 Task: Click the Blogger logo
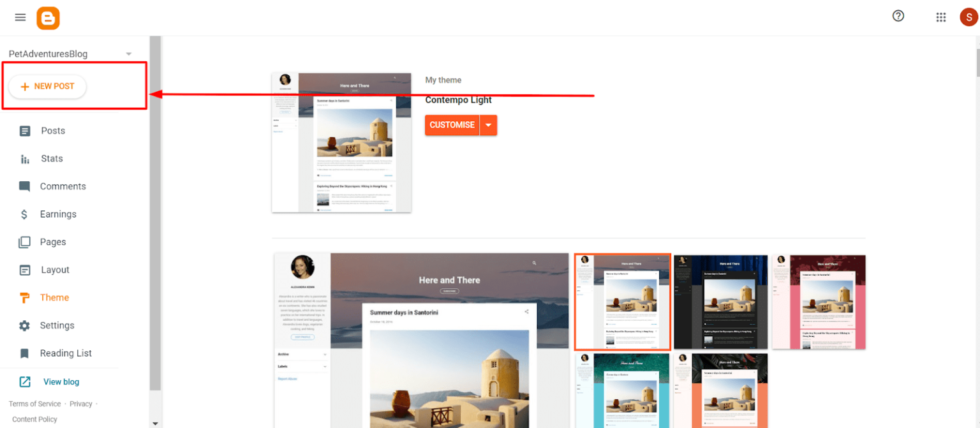point(48,17)
